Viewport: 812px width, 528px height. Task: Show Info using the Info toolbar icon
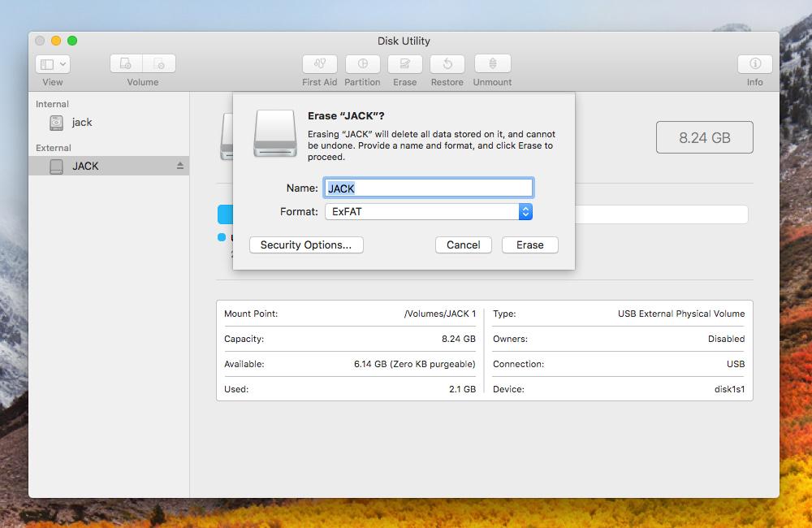754,64
